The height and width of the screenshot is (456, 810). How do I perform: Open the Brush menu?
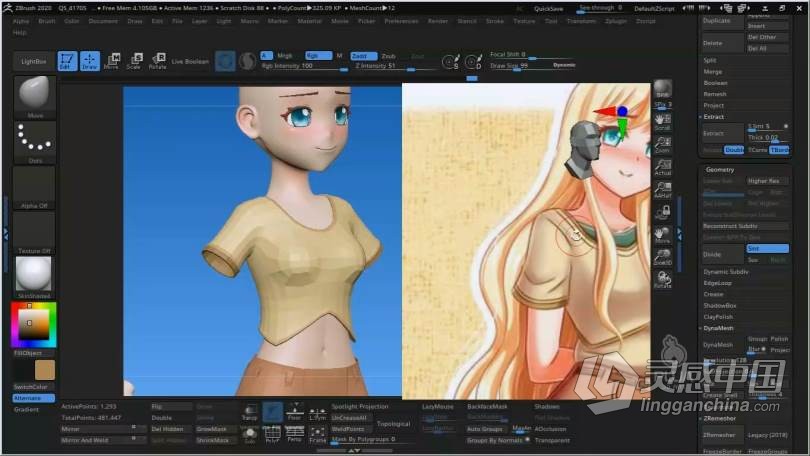[x=46, y=21]
